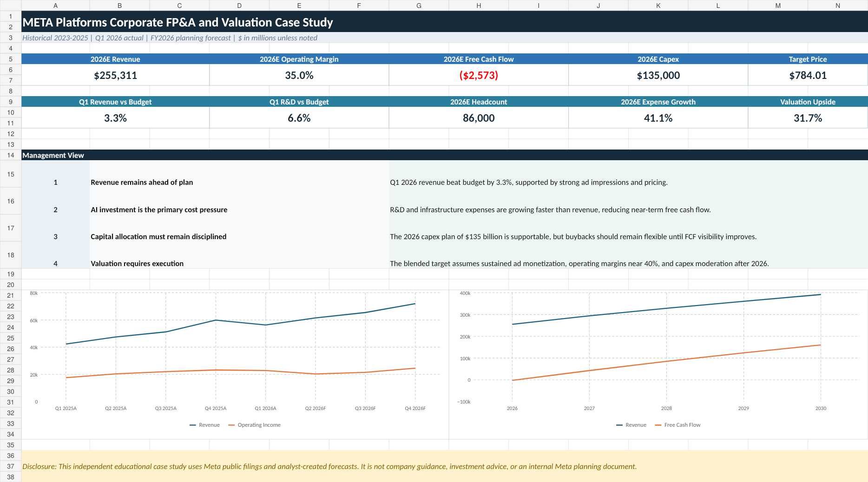Click 'Revenue remains ahead of plan' cell
Image resolution: width=868 pixels, height=482 pixels.
[x=239, y=174]
